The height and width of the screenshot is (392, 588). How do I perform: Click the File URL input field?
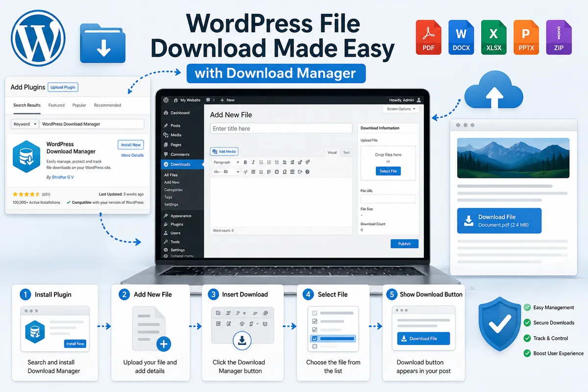pyautogui.click(x=388, y=199)
